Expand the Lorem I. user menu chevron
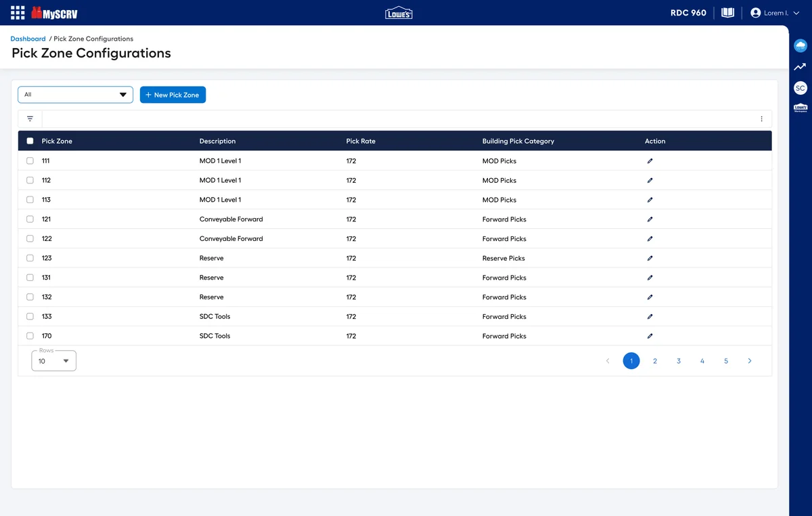Image resolution: width=812 pixels, height=516 pixels. (796, 13)
